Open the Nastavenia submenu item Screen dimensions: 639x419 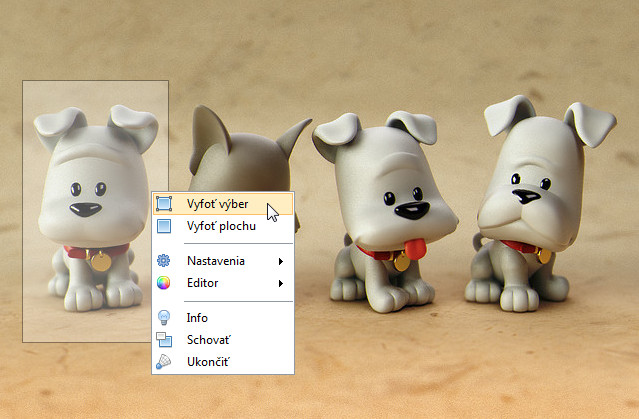[x=223, y=261]
